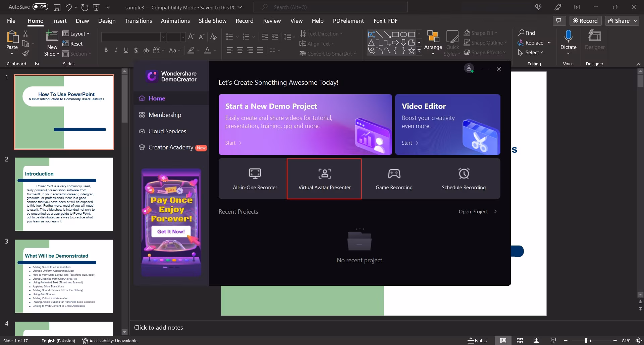Open the Insert ribbon tab

click(59, 21)
